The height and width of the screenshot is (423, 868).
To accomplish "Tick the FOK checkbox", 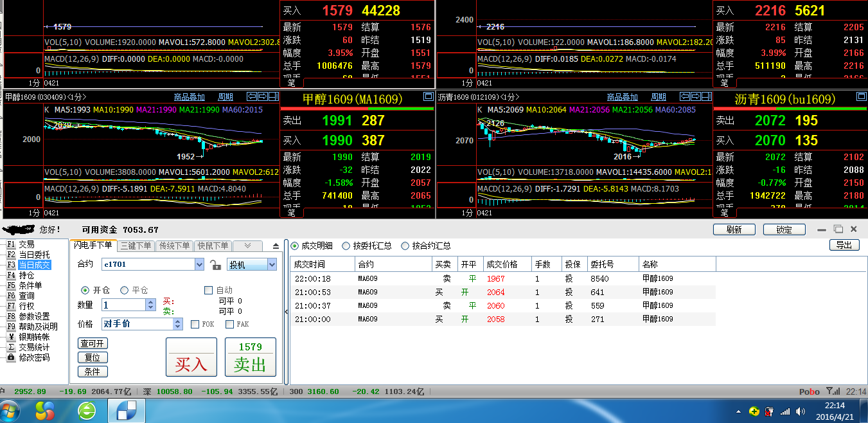I will pos(195,325).
